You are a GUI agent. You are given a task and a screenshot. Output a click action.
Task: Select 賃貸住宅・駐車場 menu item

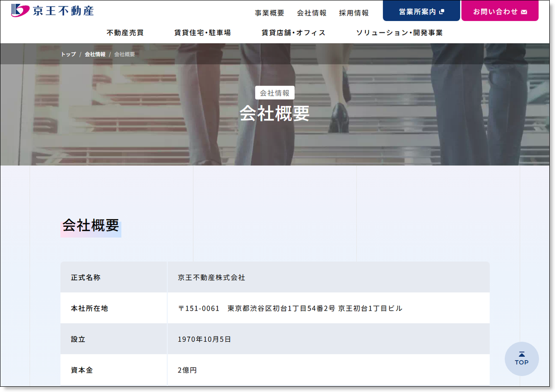[202, 33]
